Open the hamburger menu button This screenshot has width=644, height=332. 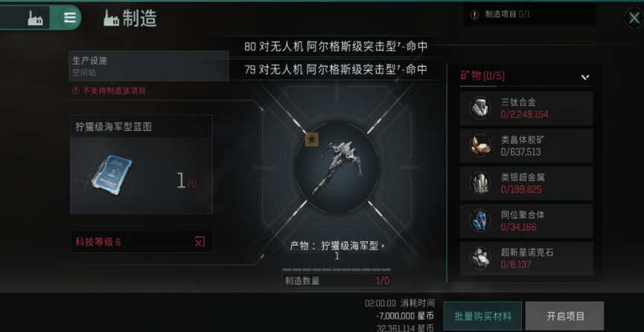(x=70, y=18)
